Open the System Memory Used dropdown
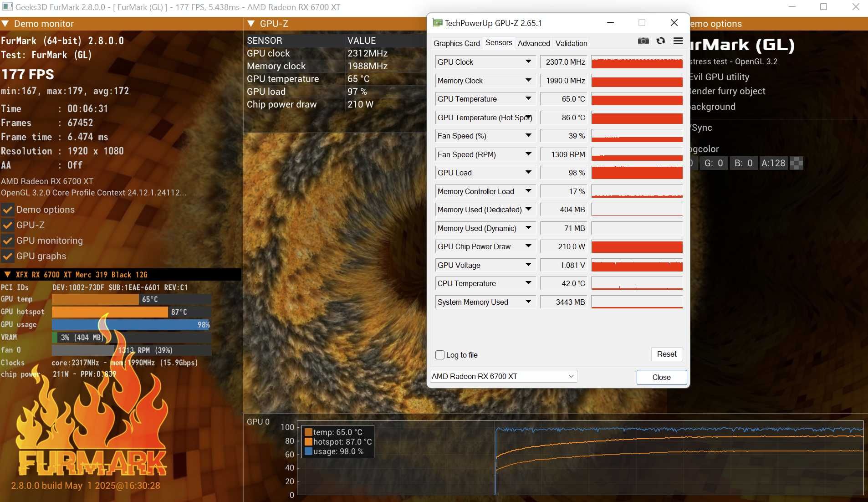Viewport: 868px width, 502px height. click(x=528, y=302)
